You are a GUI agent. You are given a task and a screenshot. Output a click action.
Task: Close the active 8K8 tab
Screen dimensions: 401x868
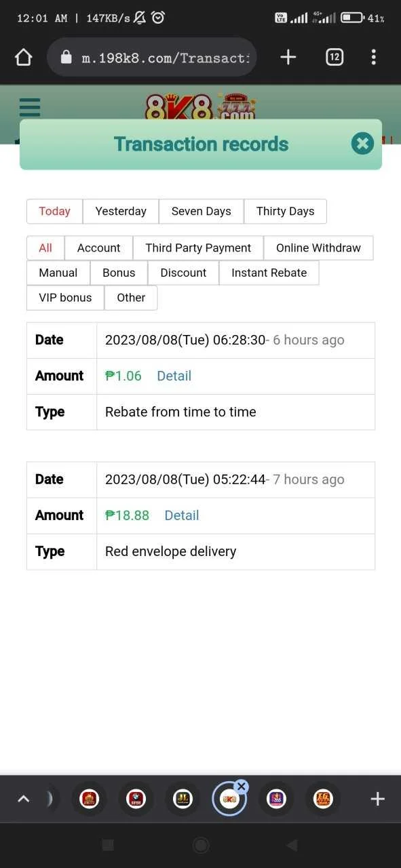pos(241,787)
